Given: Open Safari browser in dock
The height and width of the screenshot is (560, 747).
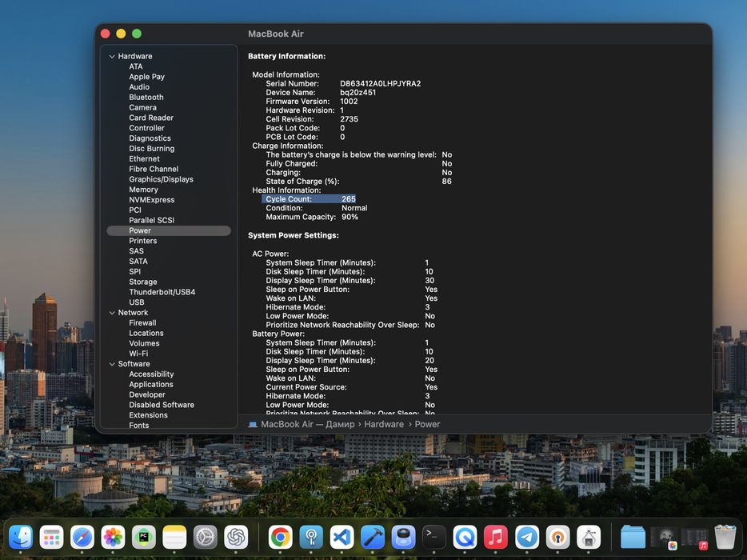Looking at the screenshot, I should (x=82, y=537).
